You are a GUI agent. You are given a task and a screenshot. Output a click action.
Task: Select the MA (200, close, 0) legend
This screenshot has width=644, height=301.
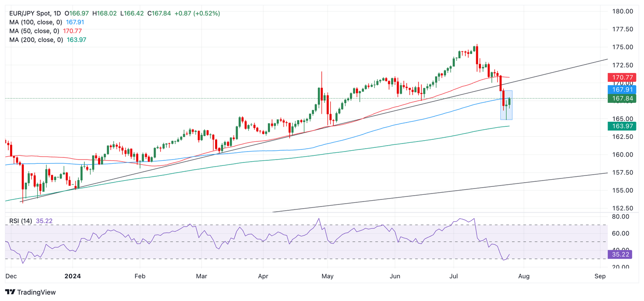37,40
